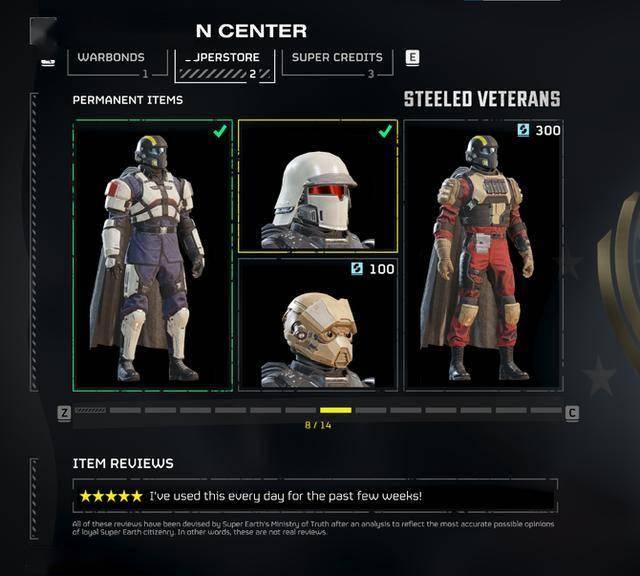This screenshot has width=640, height=576.
Task: Click the item review text box
Action: pos(315,496)
